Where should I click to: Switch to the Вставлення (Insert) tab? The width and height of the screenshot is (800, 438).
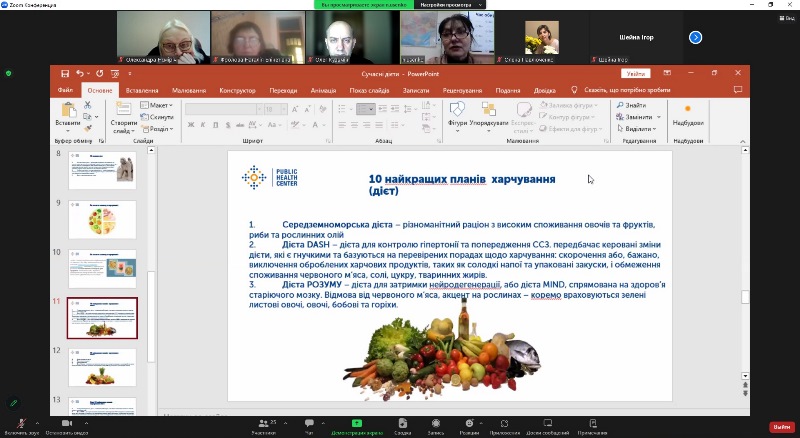pos(142,90)
